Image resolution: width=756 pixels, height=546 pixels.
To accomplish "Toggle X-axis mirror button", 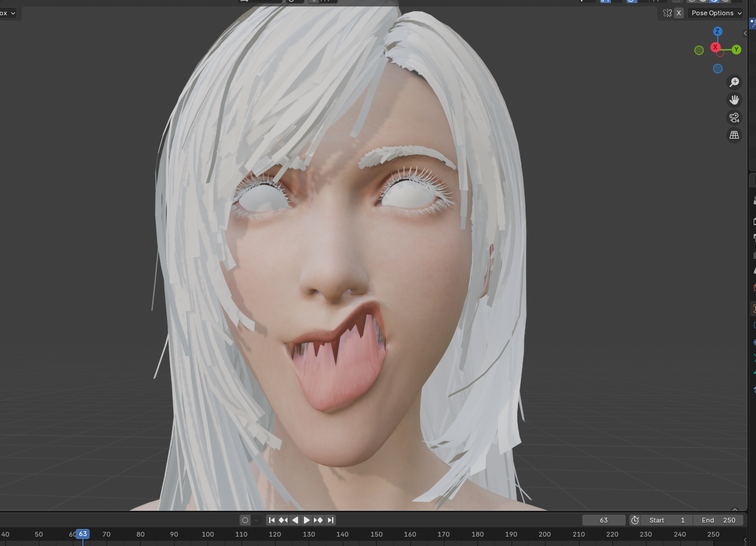I will [679, 13].
